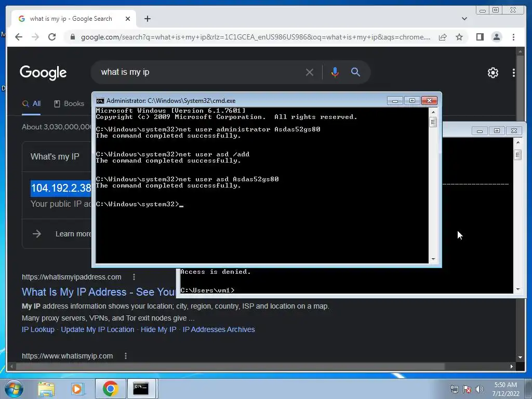Open options for the whatismyip.com result
This screenshot has width=532, height=399.
coord(126,356)
